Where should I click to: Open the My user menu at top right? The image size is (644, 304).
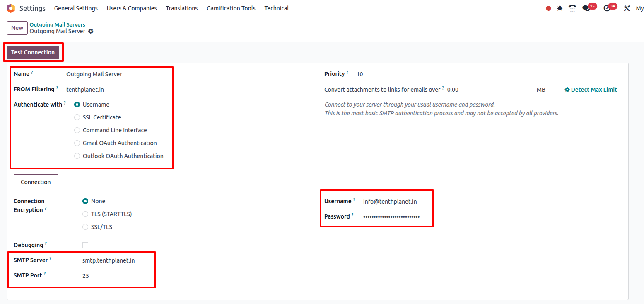tap(639, 8)
